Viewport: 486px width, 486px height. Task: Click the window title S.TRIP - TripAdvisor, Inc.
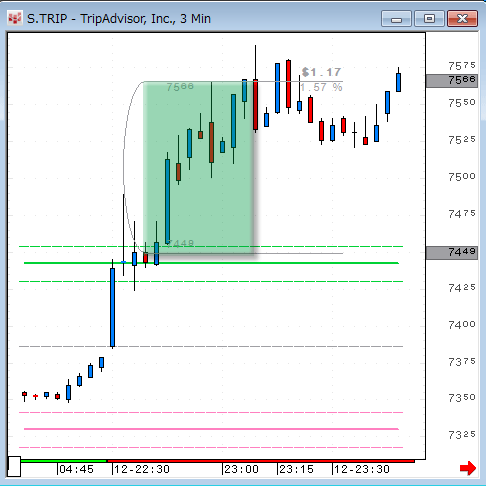[x=119, y=19]
